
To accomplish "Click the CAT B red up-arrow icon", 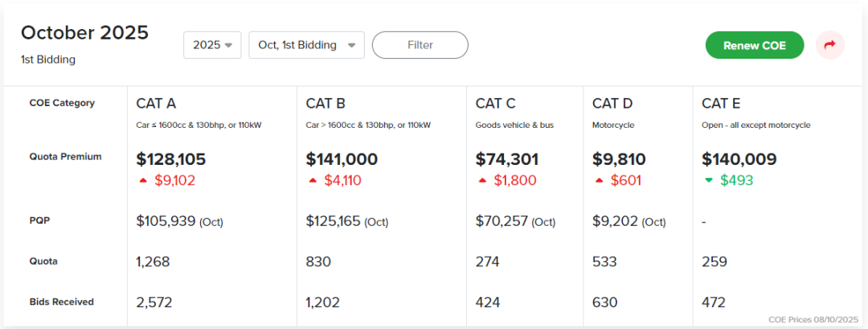I will (x=313, y=180).
